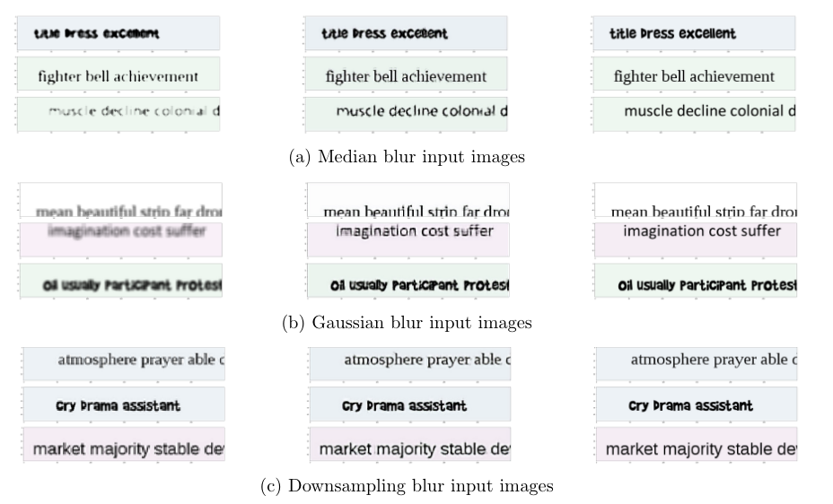Click the sharpest 'mean beautiful strip far' image

(696, 200)
